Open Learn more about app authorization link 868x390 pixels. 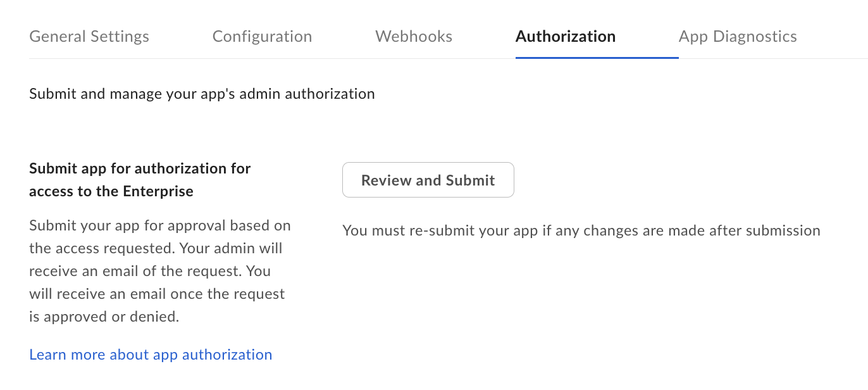tap(151, 355)
